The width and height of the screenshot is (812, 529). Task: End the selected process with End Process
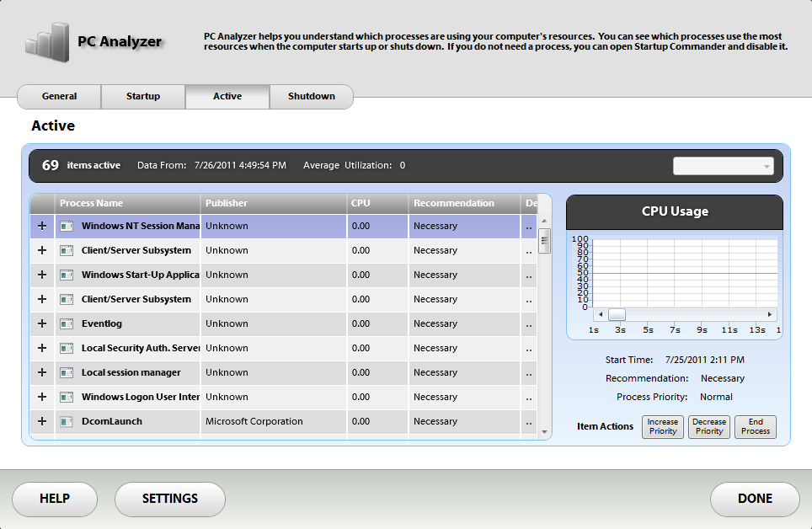(x=756, y=426)
